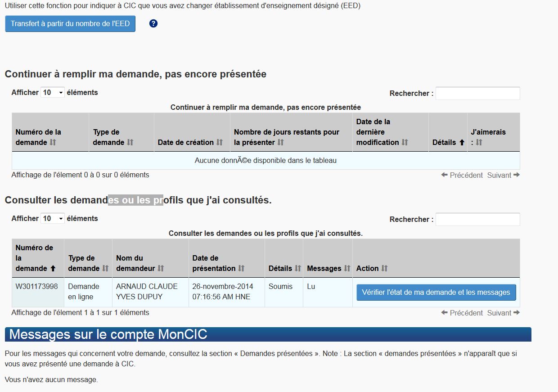Click Suivant under the pas encore présentée table
Image resolution: width=558 pixels, height=392 pixels.
(504, 175)
